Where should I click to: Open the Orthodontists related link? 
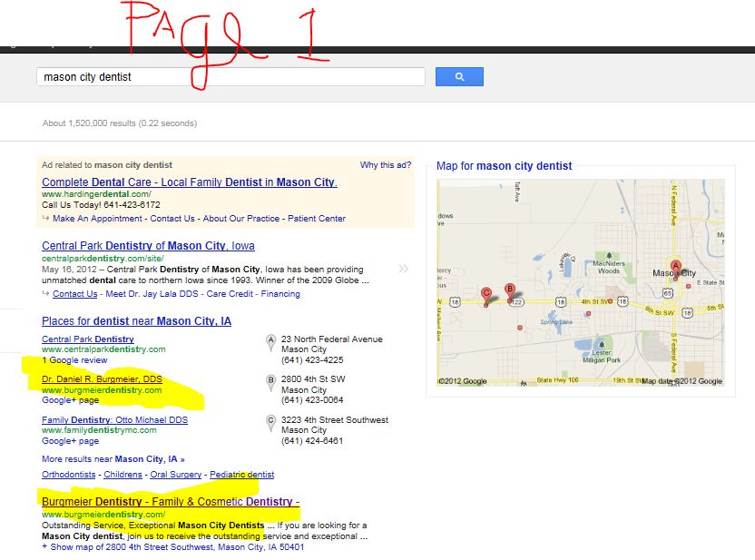[x=68, y=475]
